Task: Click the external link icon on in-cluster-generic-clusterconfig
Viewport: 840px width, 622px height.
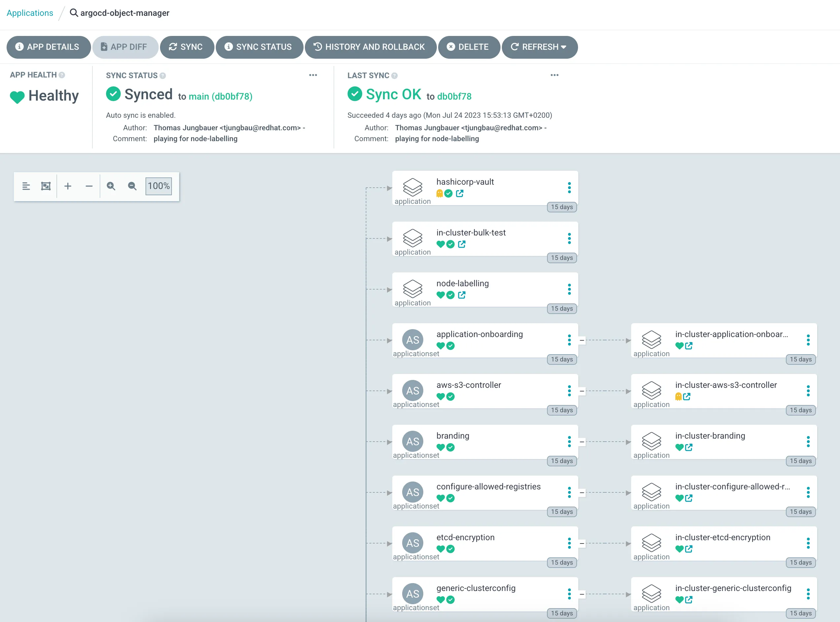Action: click(689, 600)
